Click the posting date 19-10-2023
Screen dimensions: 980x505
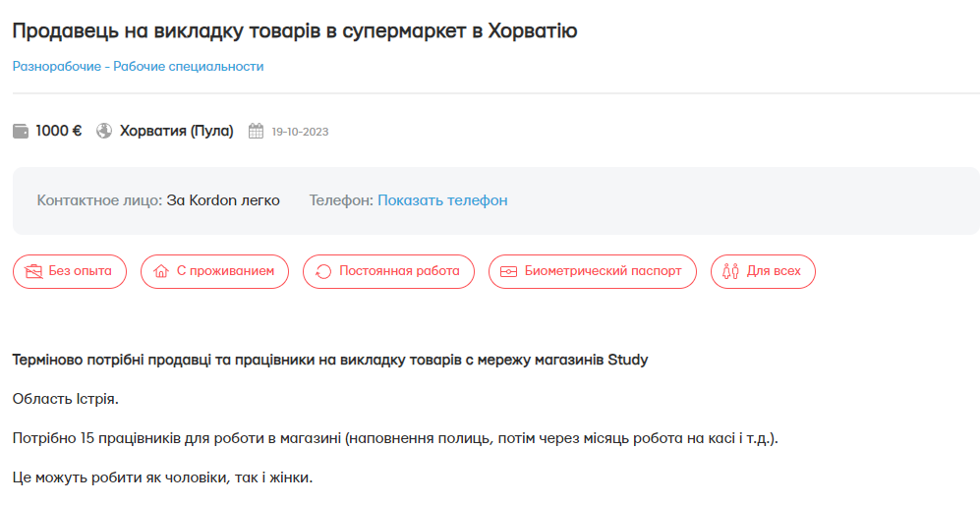point(300,132)
